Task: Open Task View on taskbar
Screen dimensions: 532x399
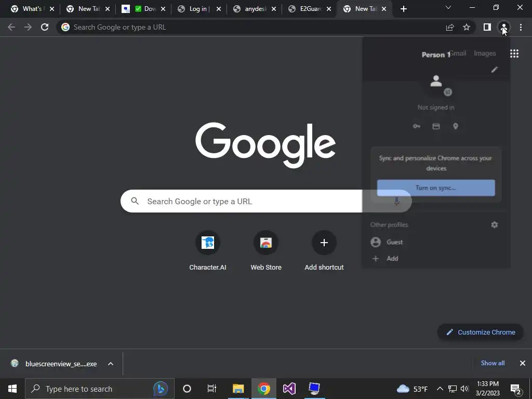Action: [212, 389]
